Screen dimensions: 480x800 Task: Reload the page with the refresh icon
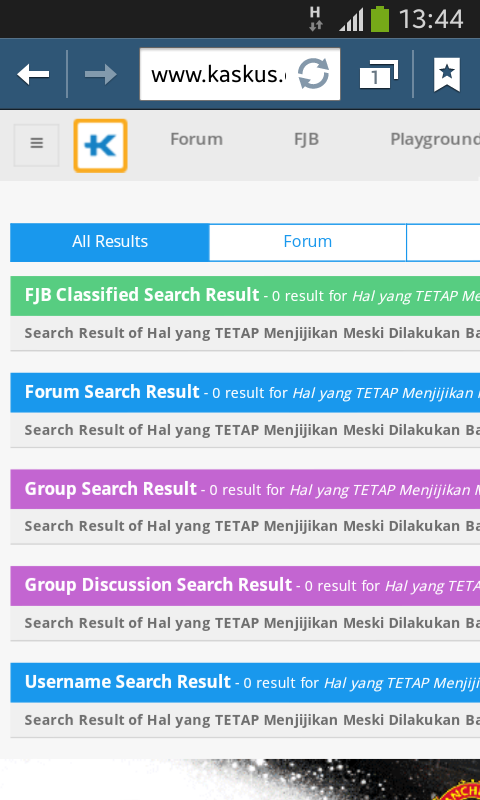pyautogui.click(x=313, y=74)
